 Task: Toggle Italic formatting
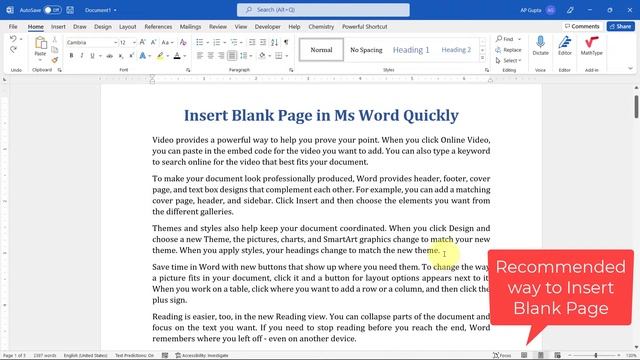tap(82, 56)
